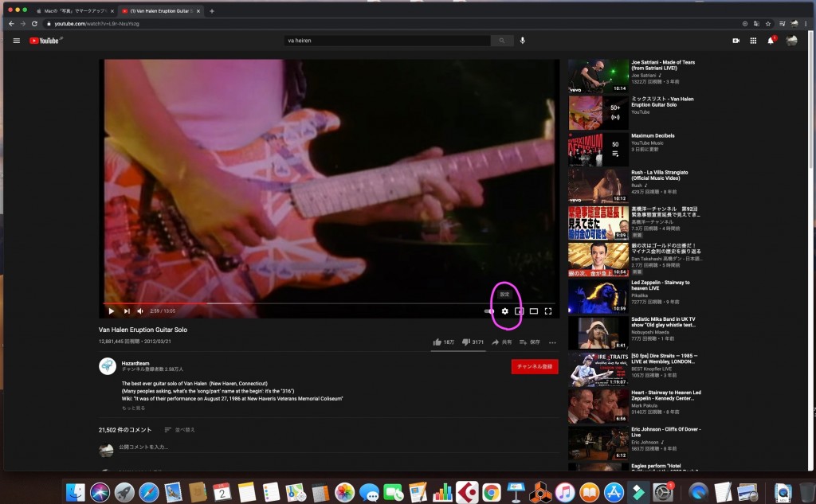Open more actions menu below the video
Image resolution: width=816 pixels, height=504 pixels.
(552, 342)
